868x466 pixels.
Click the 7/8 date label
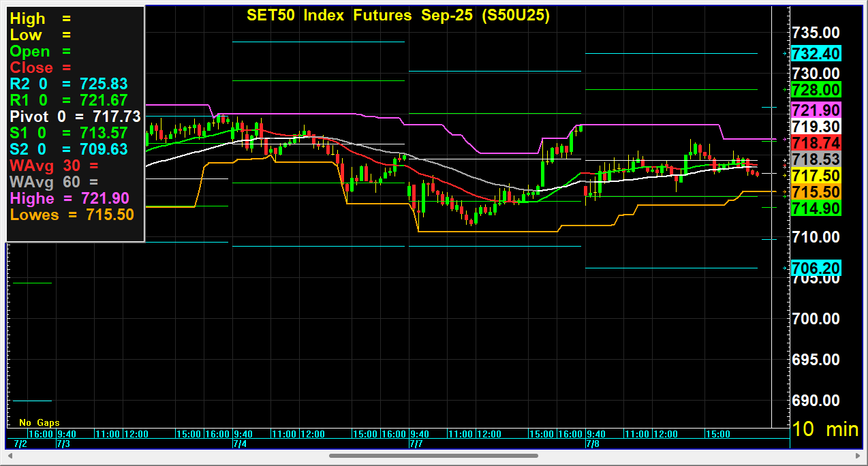(593, 444)
